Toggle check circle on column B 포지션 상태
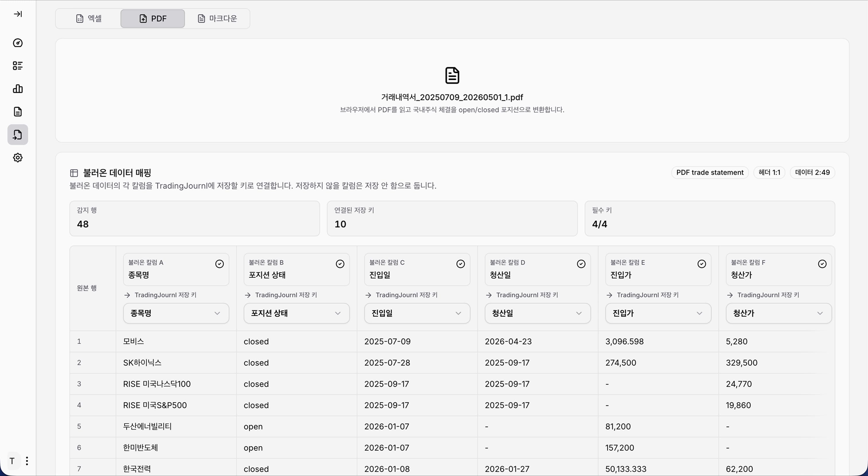 (340, 264)
